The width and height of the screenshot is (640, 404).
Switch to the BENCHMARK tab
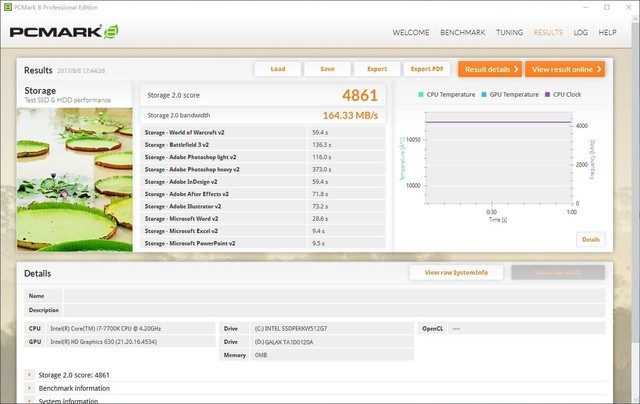click(x=463, y=32)
